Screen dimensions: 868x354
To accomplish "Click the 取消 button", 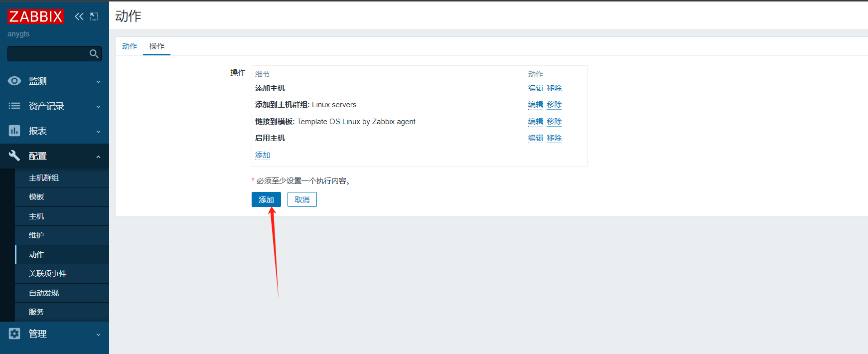I will (302, 199).
